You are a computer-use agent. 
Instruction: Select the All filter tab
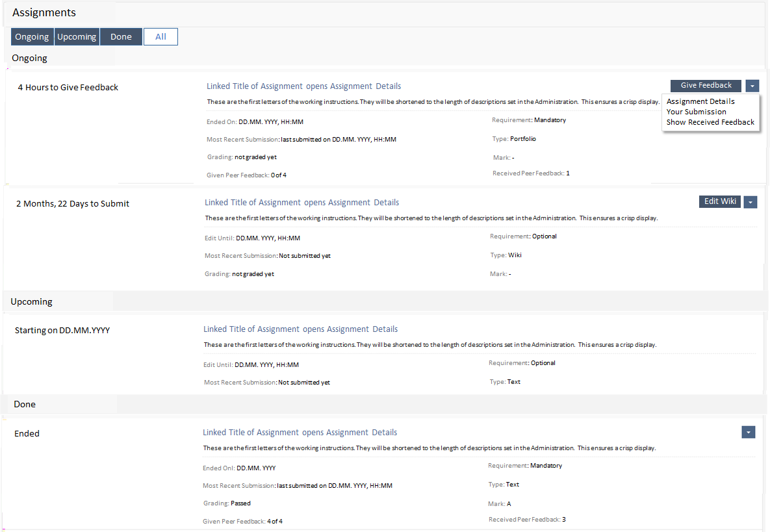160,37
